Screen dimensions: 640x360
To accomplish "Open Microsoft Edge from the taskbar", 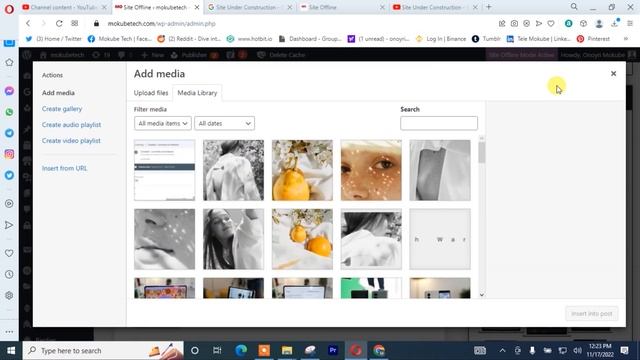I will 241,350.
